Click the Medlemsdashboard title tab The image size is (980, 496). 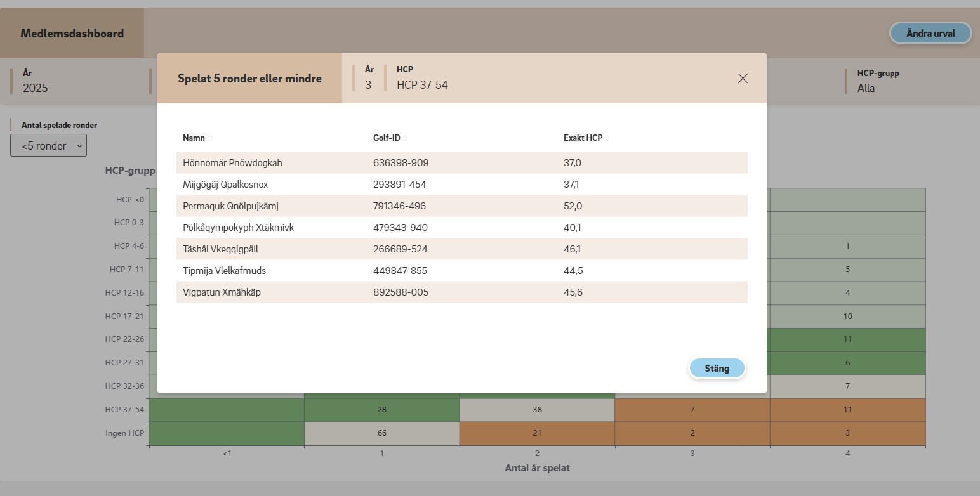(72, 34)
